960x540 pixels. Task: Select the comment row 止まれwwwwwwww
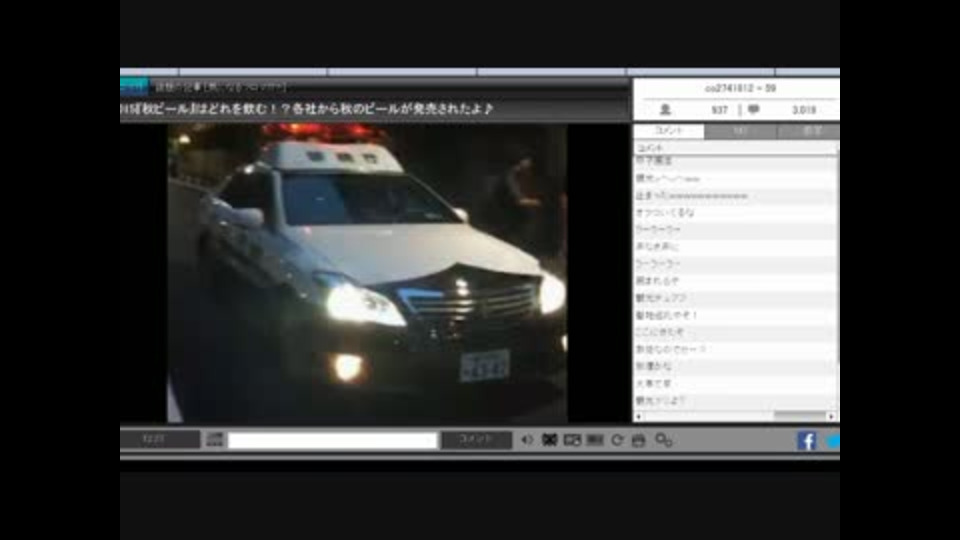[x=735, y=196]
